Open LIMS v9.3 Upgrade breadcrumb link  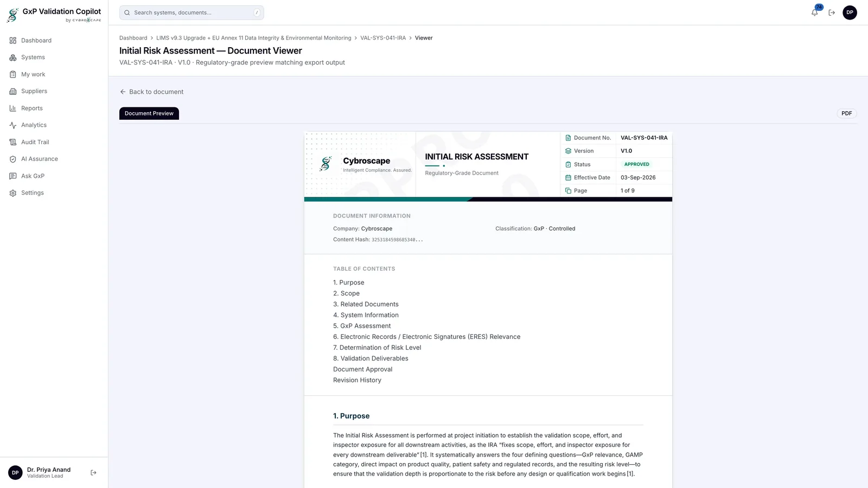(254, 38)
